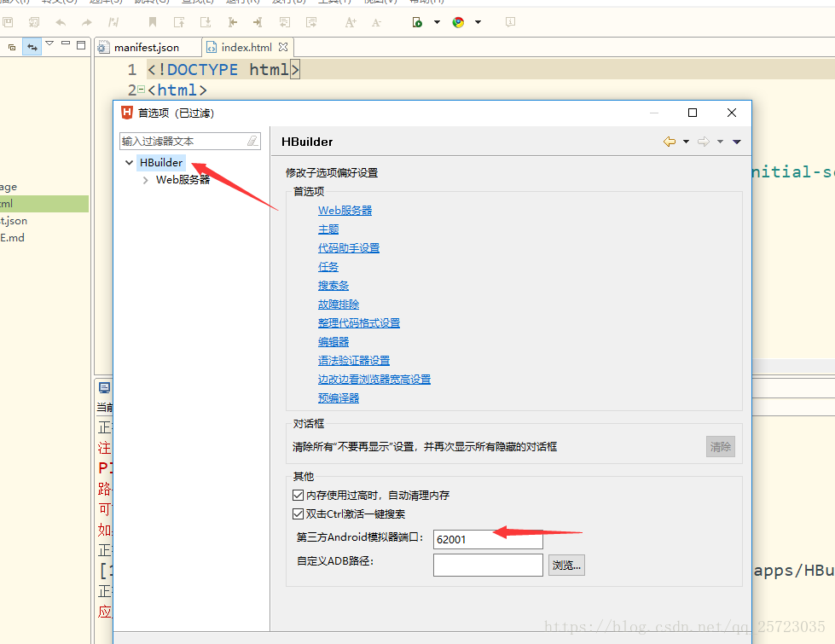Click the Chrome browser preview icon
The width and height of the screenshot is (835, 644).
point(458,22)
